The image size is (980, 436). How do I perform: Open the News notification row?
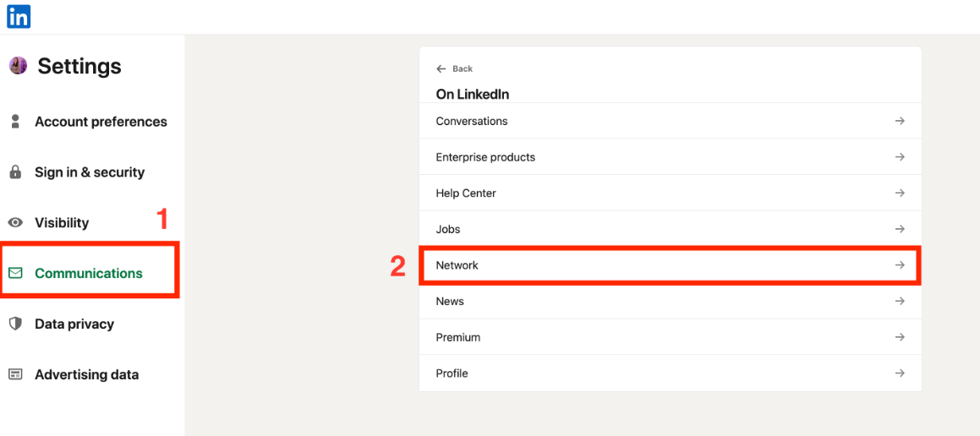pyautogui.click(x=670, y=301)
